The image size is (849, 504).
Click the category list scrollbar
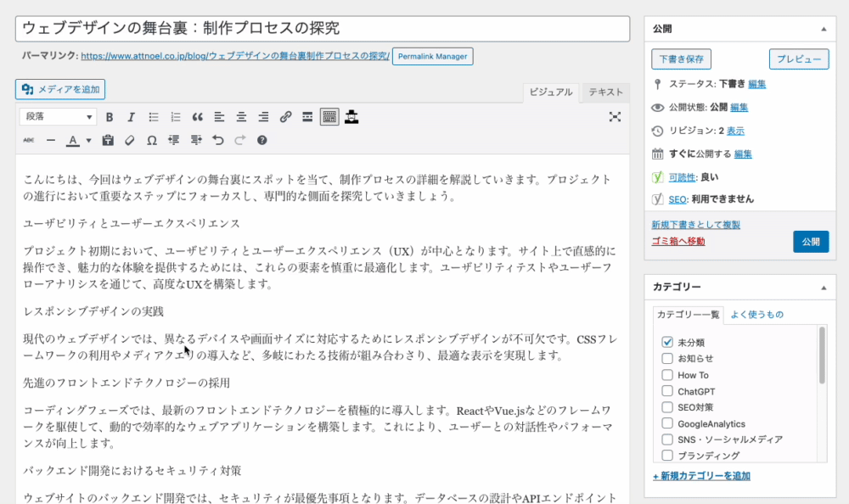point(822,356)
